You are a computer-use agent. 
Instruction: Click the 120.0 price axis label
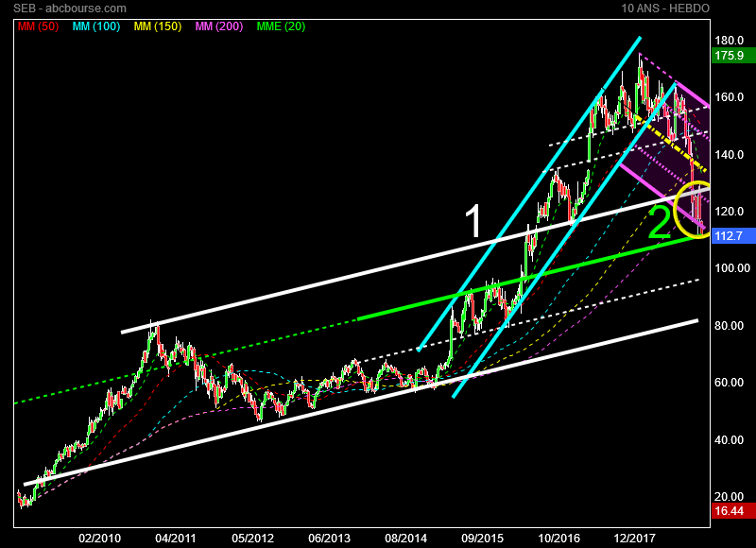(729, 212)
